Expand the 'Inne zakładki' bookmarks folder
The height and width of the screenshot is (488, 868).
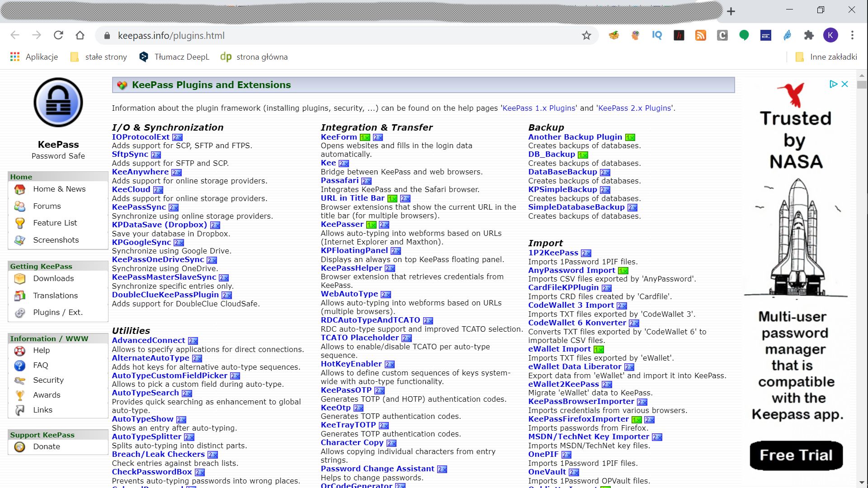coord(826,57)
